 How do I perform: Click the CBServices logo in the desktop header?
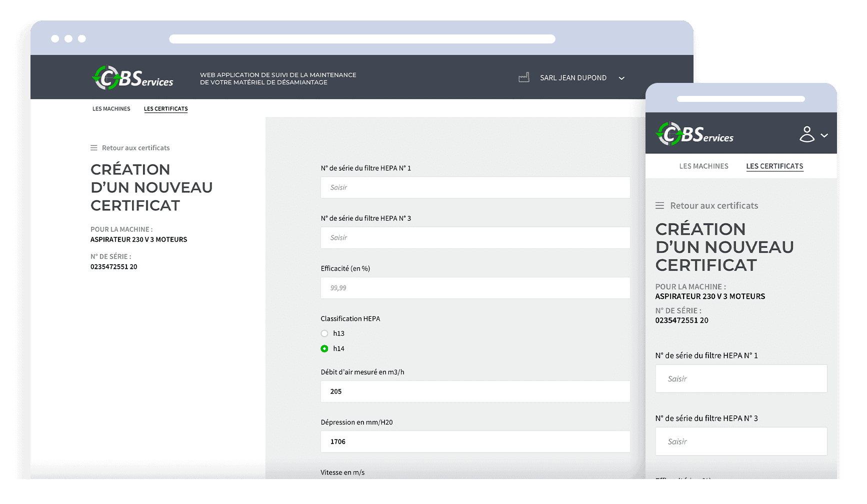click(132, 77)
